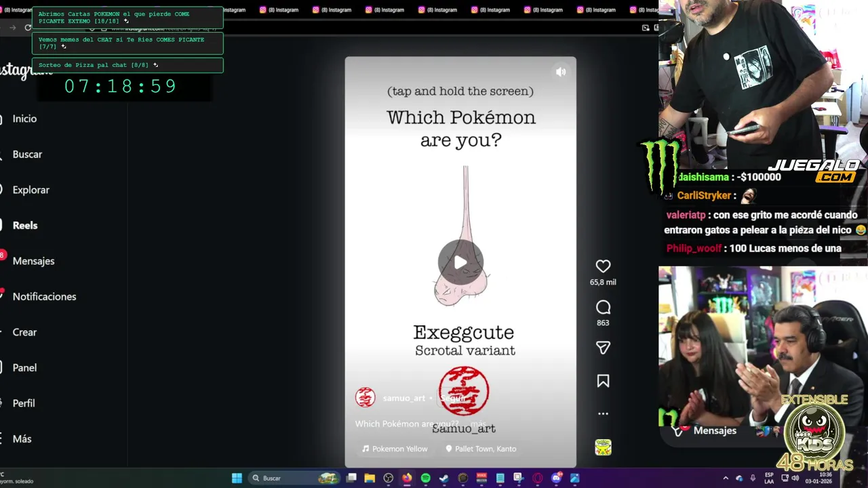Open Pokemon Yellow audio link
This screenshot has width=868, height=488.
(x=395, y=449)
